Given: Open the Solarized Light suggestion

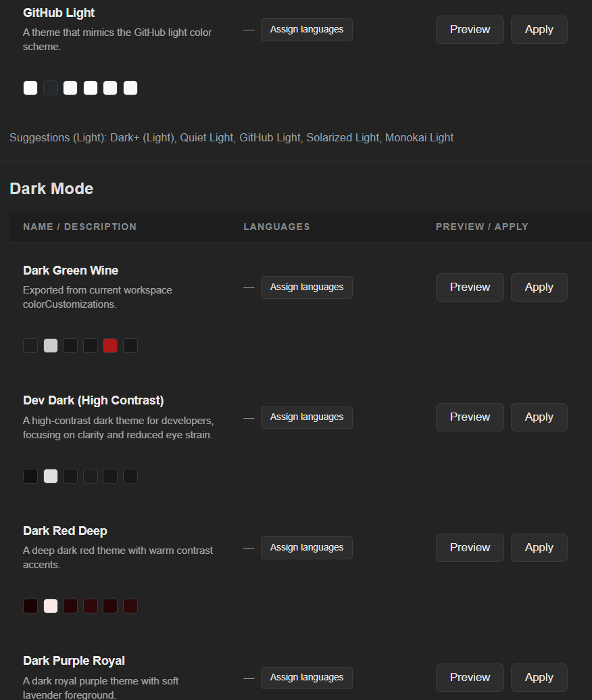Looking at the screenshot, I should click(343, 137).
